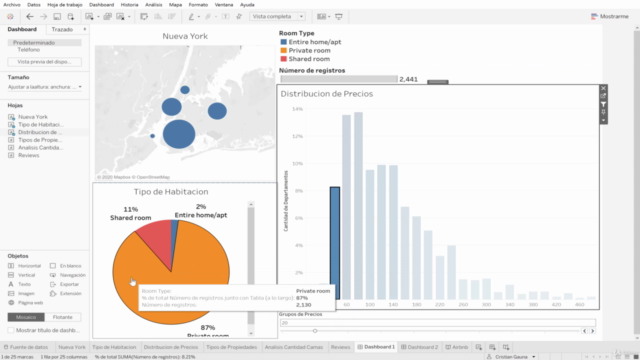This screenshot has width=640, height=360.
Task: Click the clear sheet toolbar icon
Action: click(120, 17)
